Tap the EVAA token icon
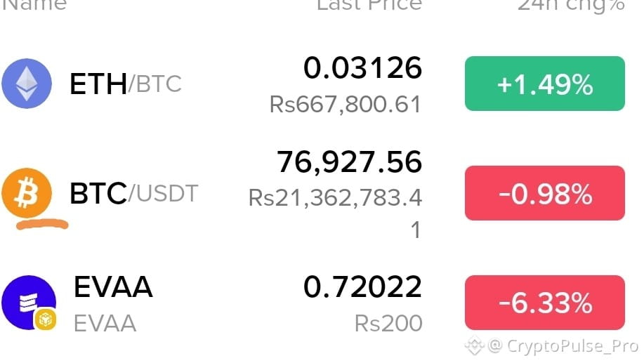 [x=29, y=302]
